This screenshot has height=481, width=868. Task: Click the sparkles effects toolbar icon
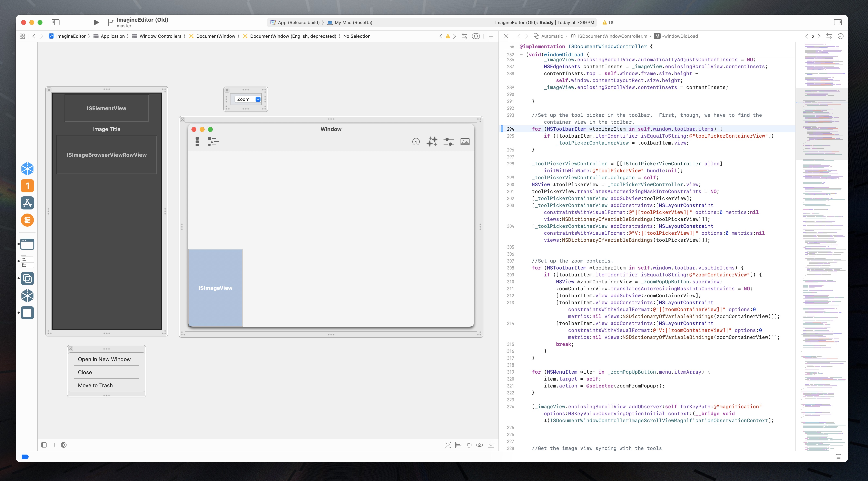pos(432,142)
